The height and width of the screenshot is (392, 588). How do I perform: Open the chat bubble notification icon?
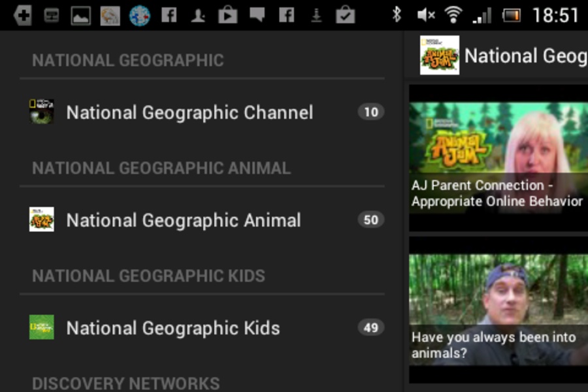click(257, 16)
